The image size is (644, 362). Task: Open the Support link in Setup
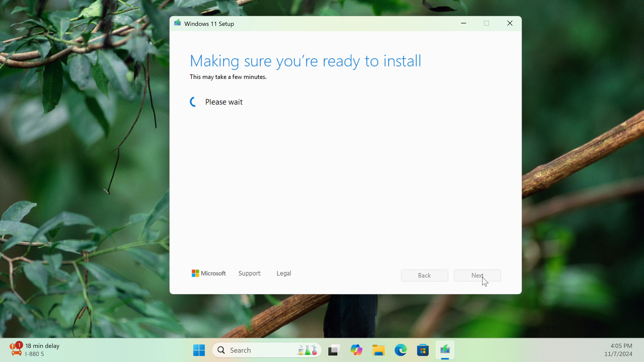tap(249, 273)
